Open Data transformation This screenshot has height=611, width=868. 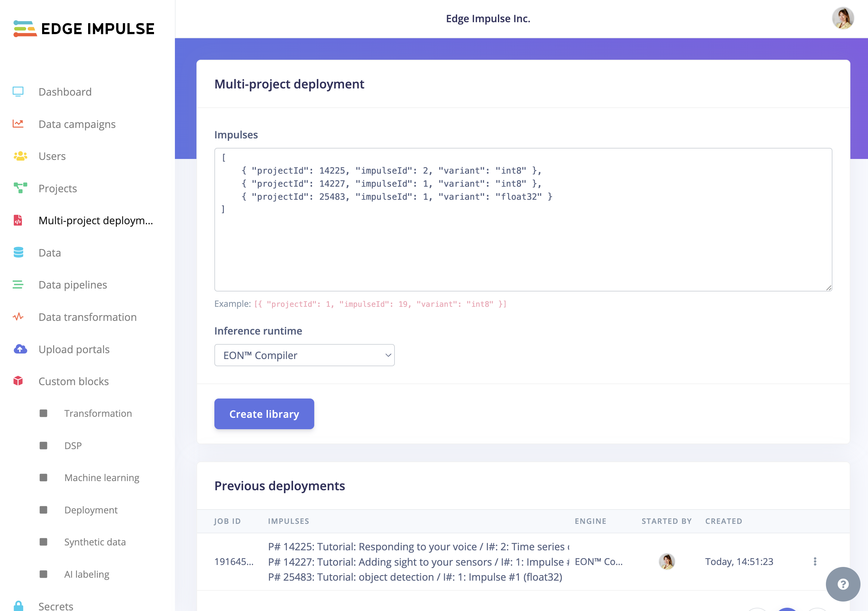[88, 317]
